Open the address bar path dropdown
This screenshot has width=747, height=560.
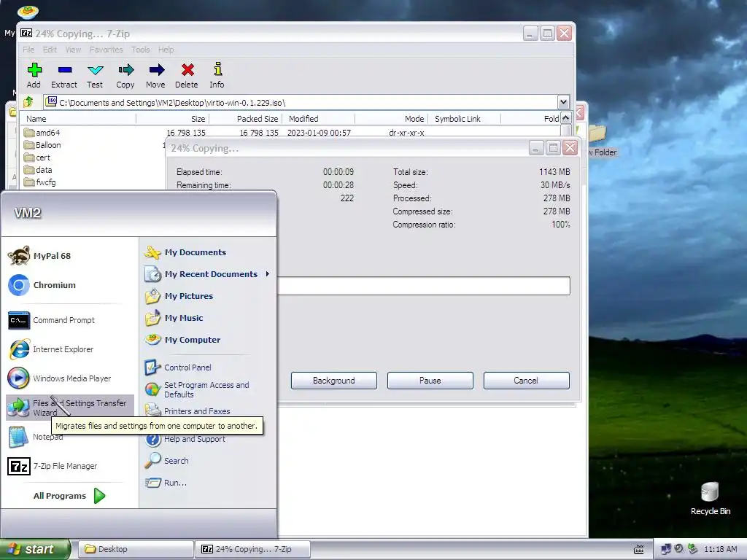(x=563, y=102)
